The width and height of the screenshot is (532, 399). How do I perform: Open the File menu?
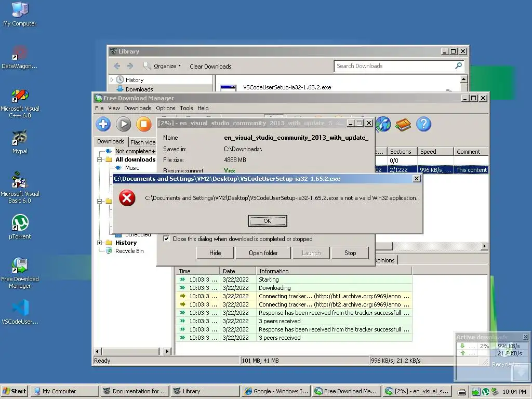[x=99, y=108]
